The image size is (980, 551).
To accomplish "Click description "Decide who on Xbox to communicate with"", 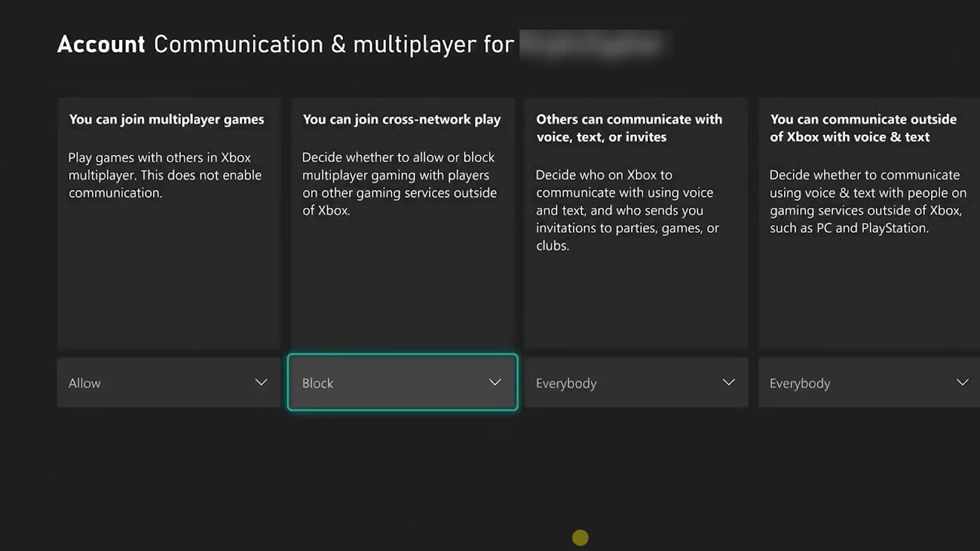I will [x=627, y=210].
